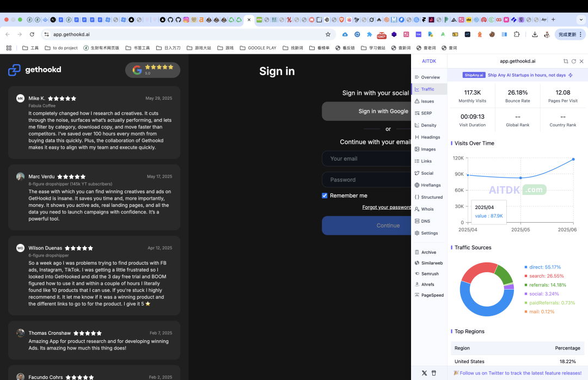Image resolution: width=588 pixels, height=380 pixels.
Task: Open the Social section
Action: (x=424, y=173)
